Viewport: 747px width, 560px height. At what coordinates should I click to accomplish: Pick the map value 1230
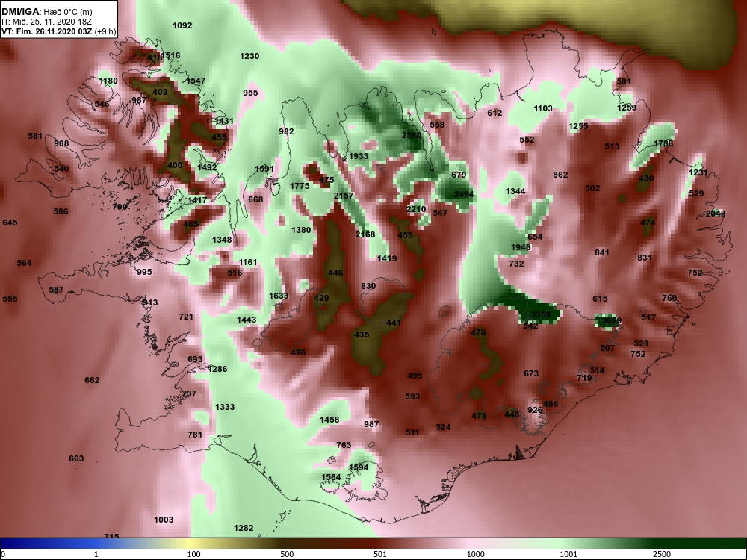(249, 56)
